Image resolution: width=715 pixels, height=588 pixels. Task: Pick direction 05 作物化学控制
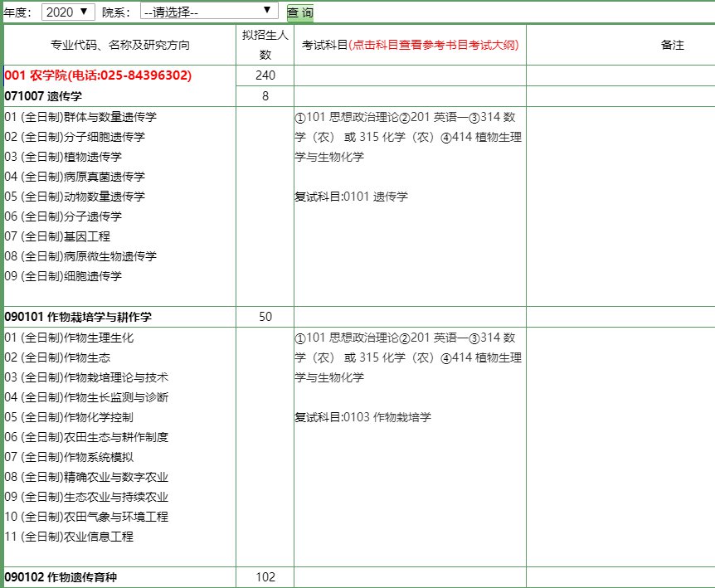[69, 417]
